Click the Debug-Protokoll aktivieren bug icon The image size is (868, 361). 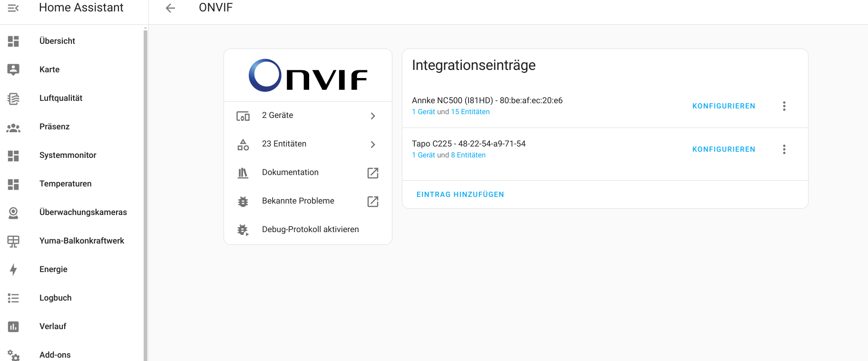click(243, 230)
